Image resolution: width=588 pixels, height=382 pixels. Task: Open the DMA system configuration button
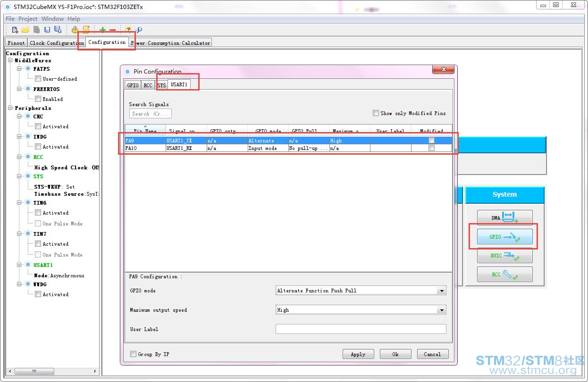click(x=504, y=218)
